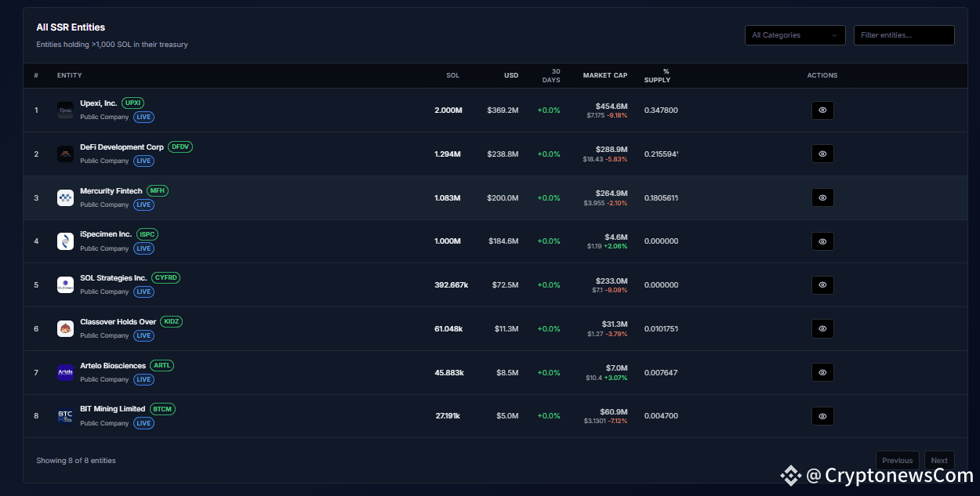Open the SOL Strategies Inc. entity name
Viewport: 980px width, 496px height.
(114, 278)
